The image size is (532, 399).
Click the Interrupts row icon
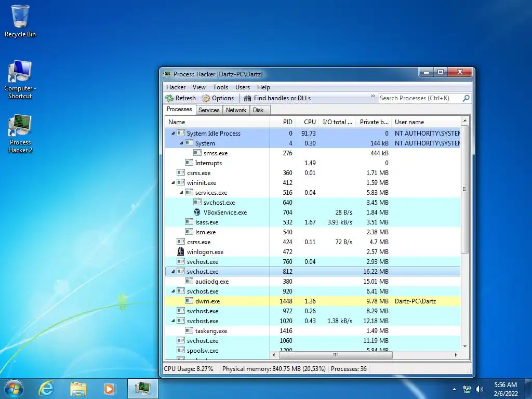pos(189,163)
